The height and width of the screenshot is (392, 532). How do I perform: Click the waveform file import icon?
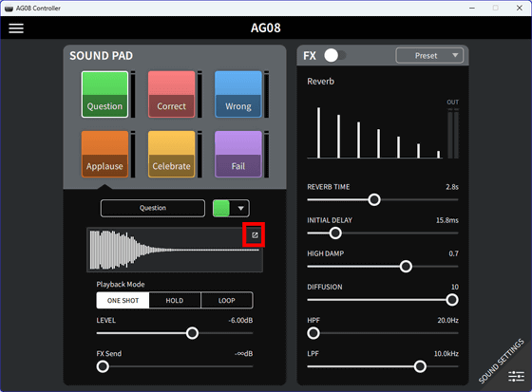[255, 235]
